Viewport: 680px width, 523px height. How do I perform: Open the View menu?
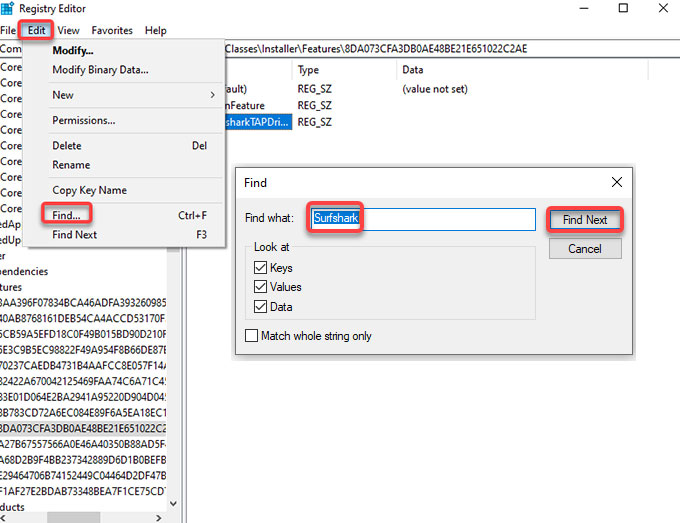point(69,30)
